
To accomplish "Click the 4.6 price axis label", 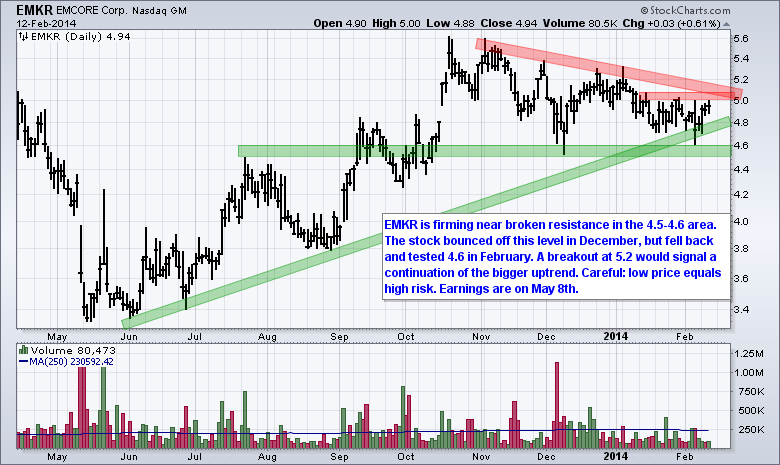I will pos(741,146).
